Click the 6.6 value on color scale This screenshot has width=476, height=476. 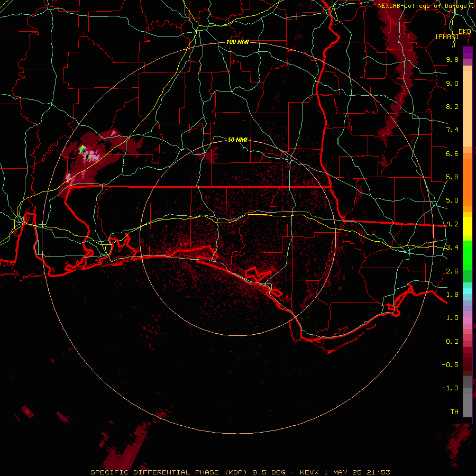[x=452, y=153]
